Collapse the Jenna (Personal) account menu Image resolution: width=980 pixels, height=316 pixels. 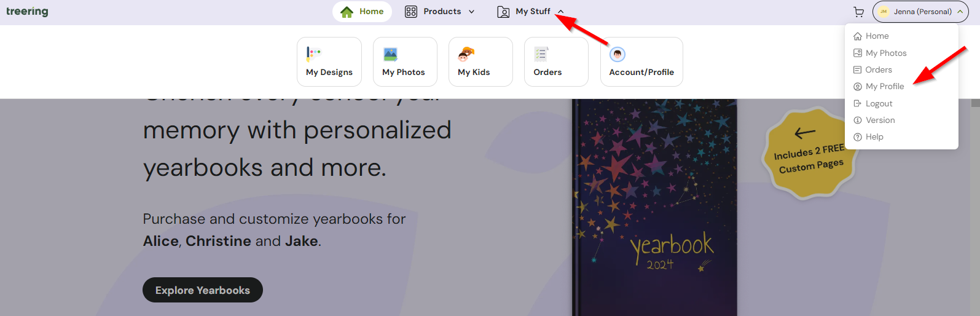(920, 12)
